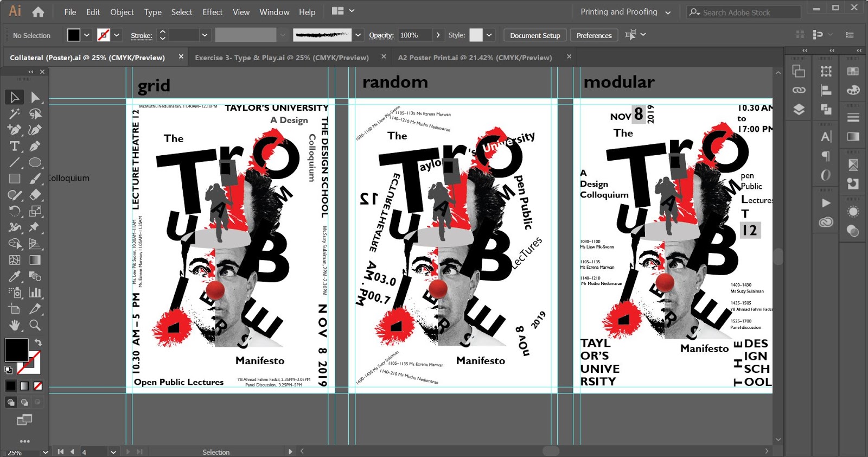Select the Hand tool
Viewport: 868px width, 457px height.
tap(15, 325)
